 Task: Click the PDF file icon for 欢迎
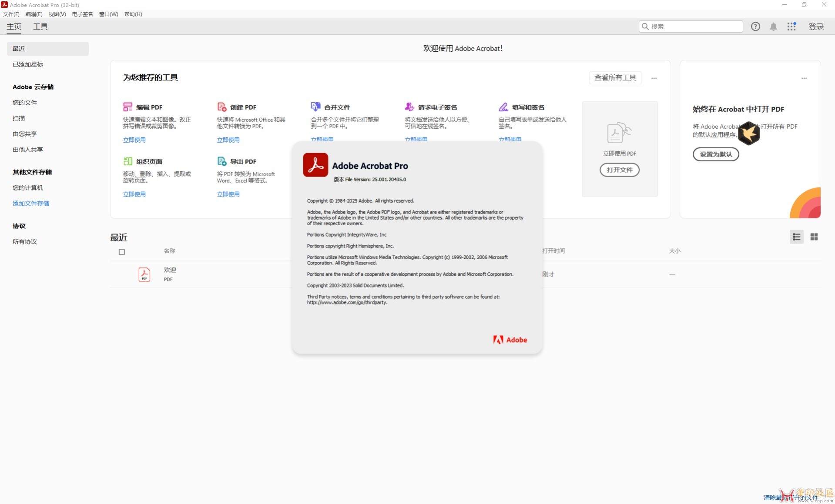(x=144, y=274)
